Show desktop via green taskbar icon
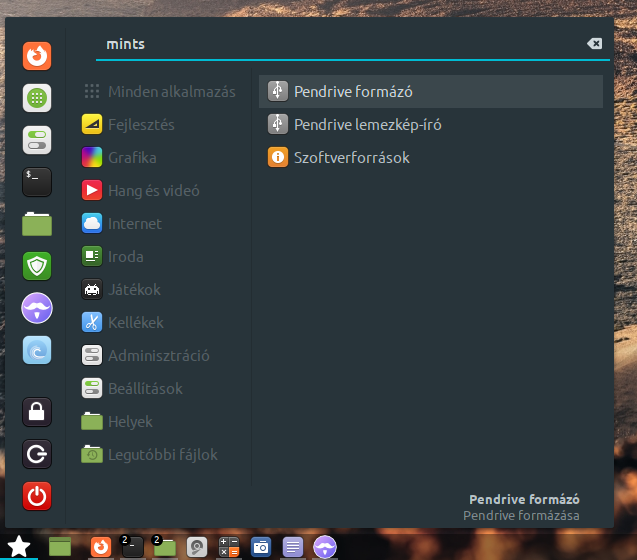 click(60, 547)
